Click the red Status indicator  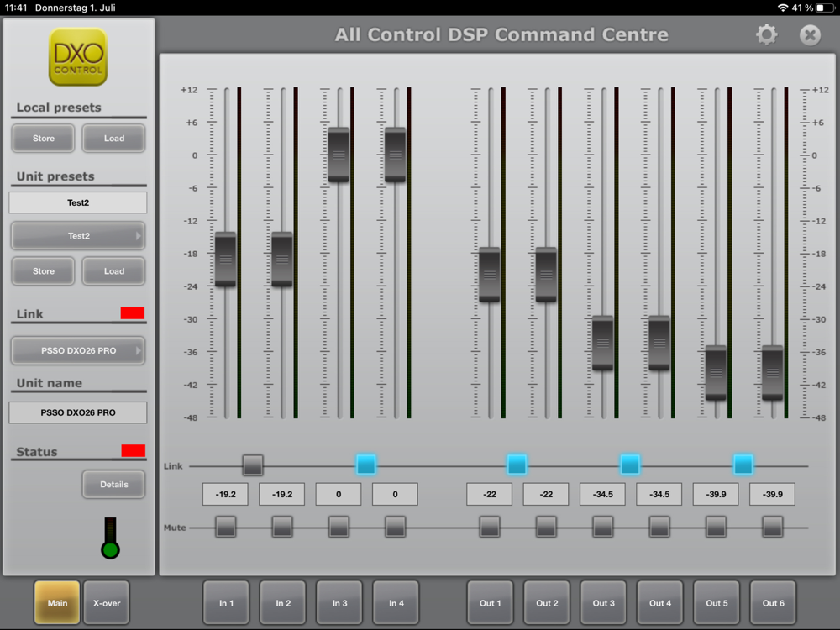pos(133,450)
